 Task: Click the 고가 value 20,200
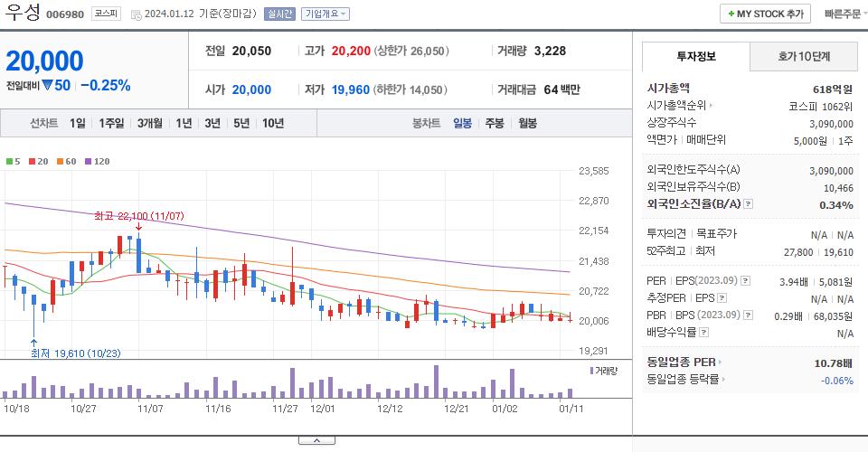pyautogui.click(x=351, y=51)
